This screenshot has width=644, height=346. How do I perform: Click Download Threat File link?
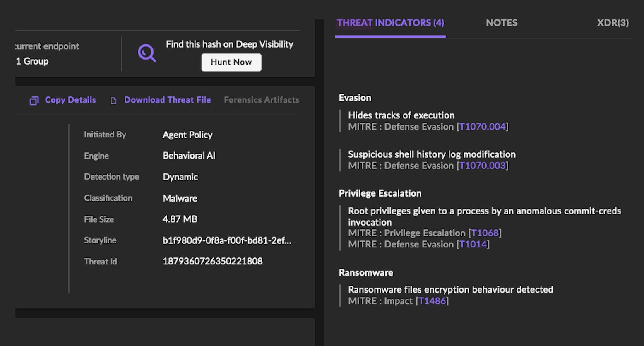(x=167, y=100)
